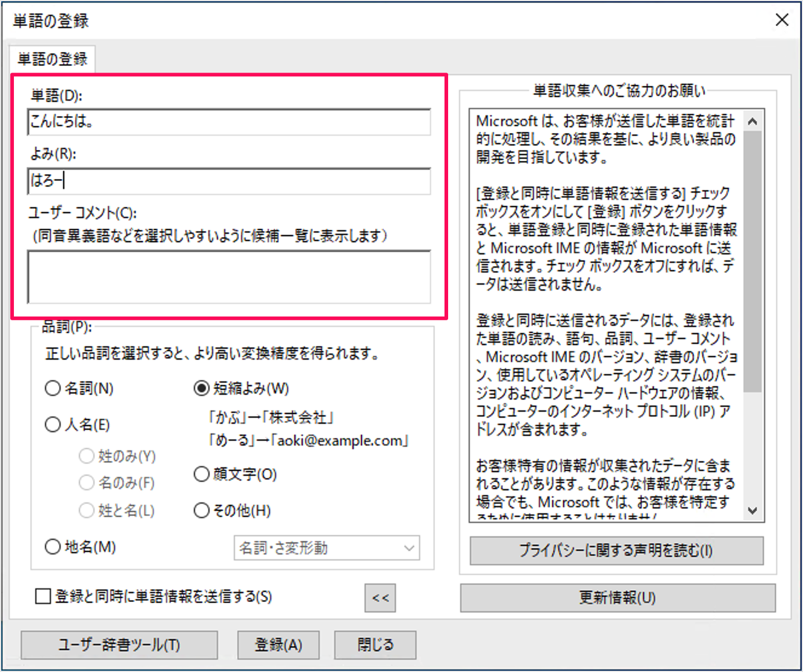Click the ユーザーコメント(C) text box
The height and width of the screenshot is (672, 803).
pos(229,277)
